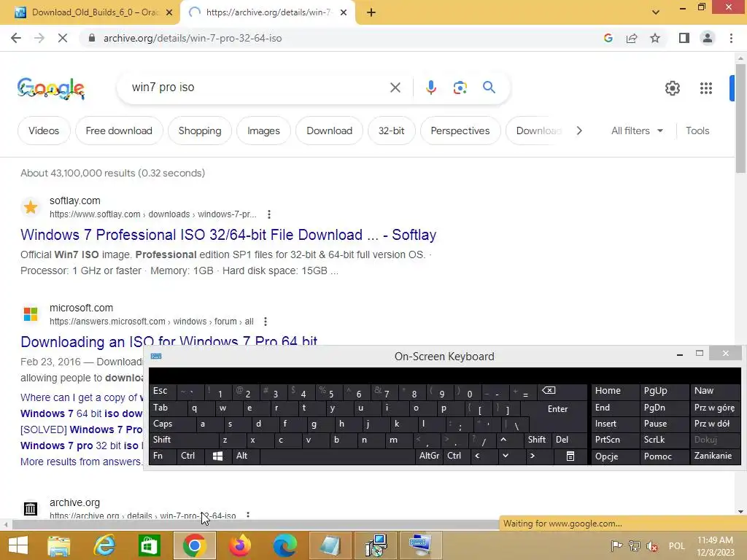Screen dimensions: 747x560
Task: Click the Chrome address bar URL
Action: [193, 38]
